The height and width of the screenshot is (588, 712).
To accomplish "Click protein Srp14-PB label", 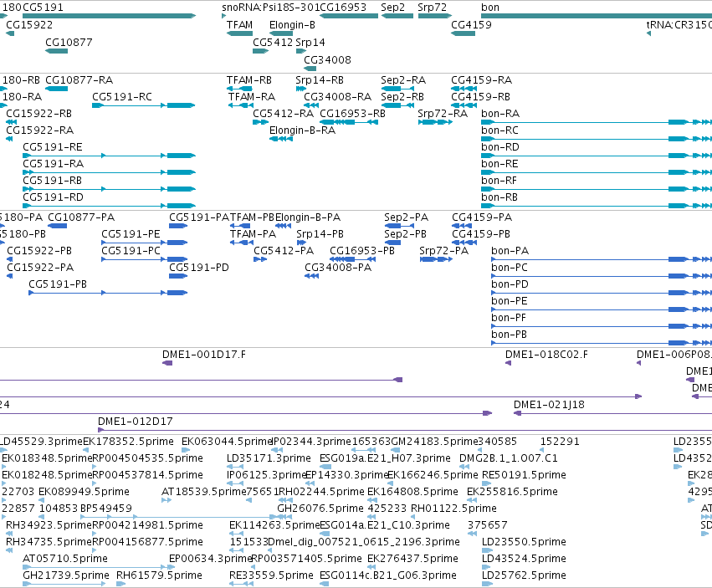I will coord(320,234).
